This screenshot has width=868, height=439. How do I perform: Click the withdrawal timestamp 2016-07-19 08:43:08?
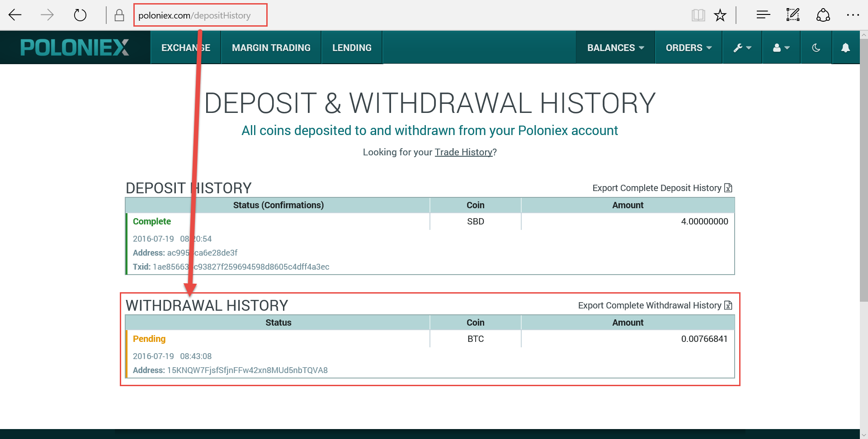click(x=172, y=356)
